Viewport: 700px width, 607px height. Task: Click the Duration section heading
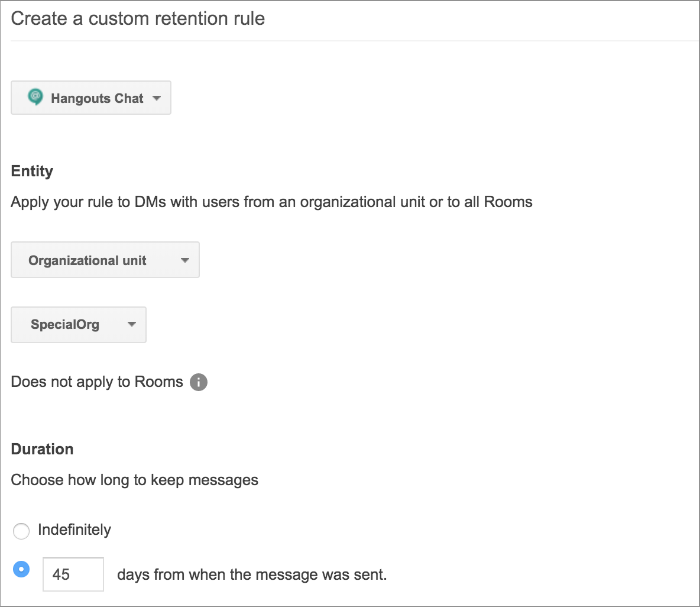click(x=42, y=449)
